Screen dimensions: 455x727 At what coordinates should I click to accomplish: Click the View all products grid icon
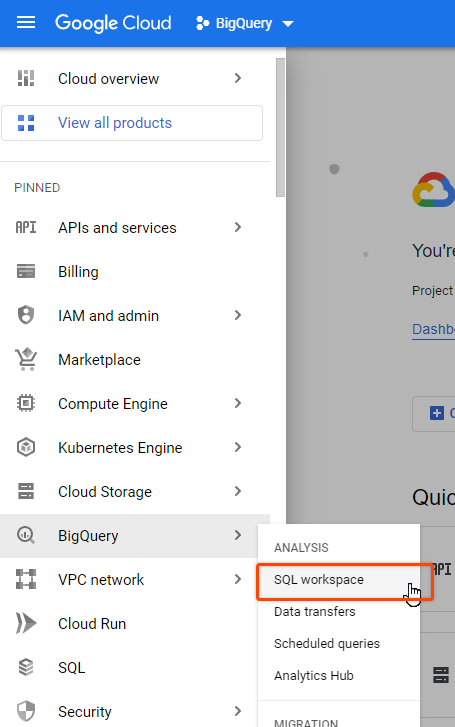click(26, 123)
